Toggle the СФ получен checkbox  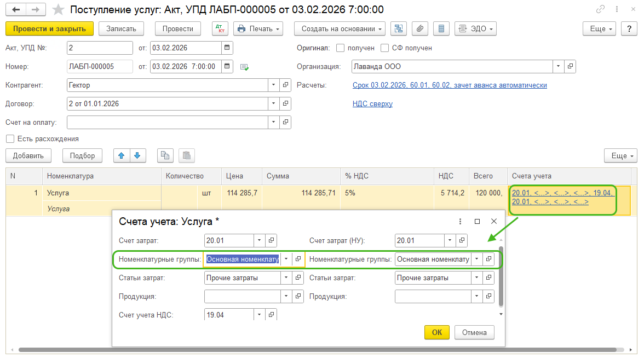[x=385, y=48]
